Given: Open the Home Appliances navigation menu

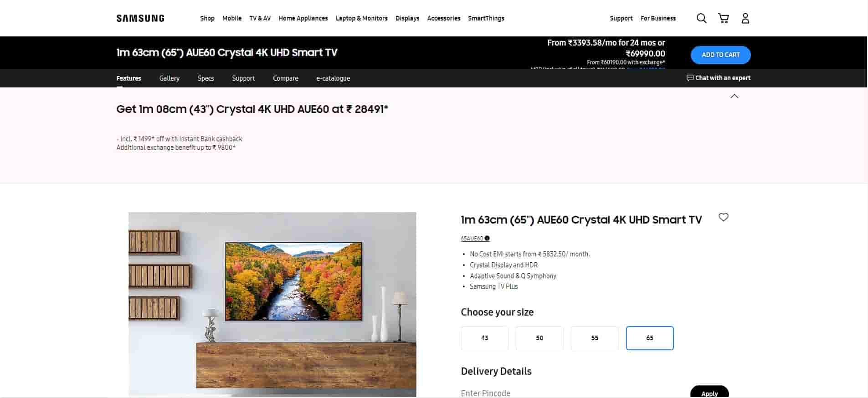Looking at the screenshot, I should tap(303, 18).
